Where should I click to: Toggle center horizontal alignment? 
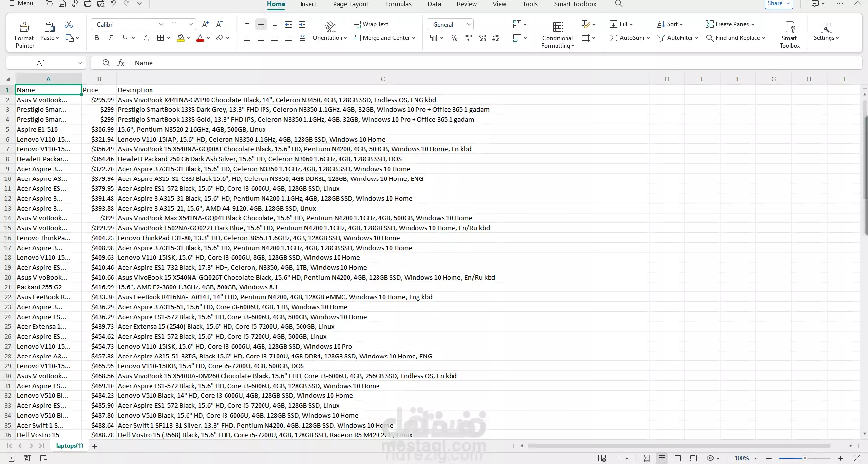(x=261, y=38)
